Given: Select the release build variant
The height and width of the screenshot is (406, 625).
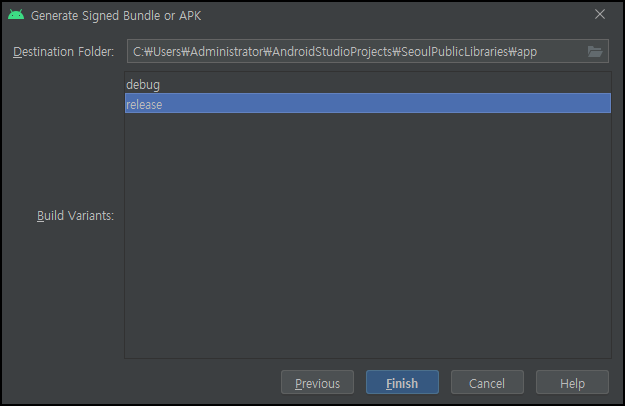Looking at the screenshot, I should pos(368,103).
